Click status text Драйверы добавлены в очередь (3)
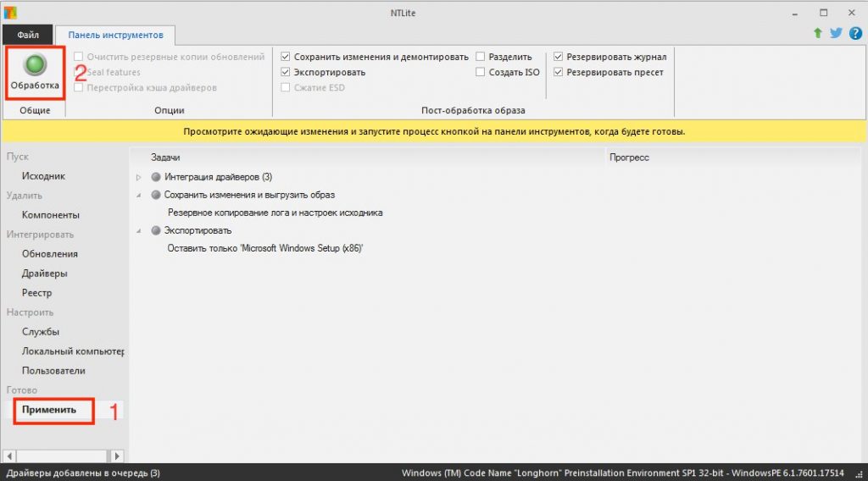Viewport: 868px width, 481px height. point(83,473)
